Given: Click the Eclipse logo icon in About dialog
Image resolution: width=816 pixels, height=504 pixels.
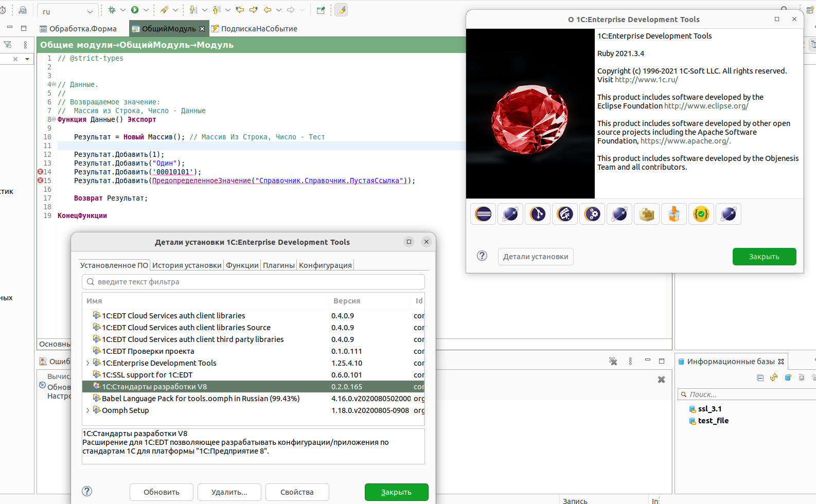Looking at the screenshot, I should tap(483, 214).
